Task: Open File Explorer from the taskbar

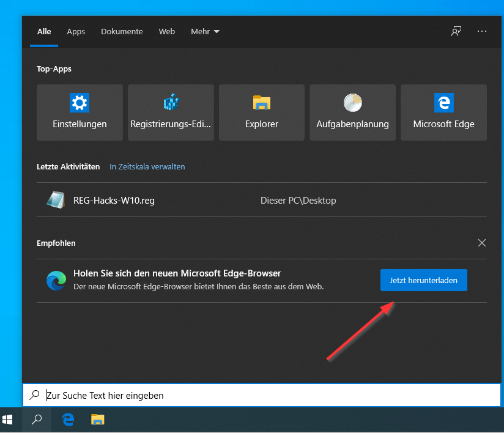Action: point(97,420)
